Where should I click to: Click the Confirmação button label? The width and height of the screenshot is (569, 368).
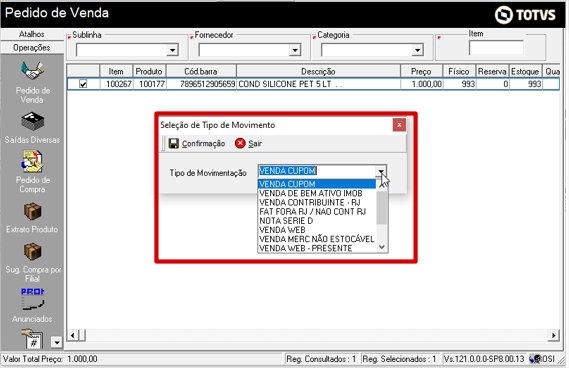tap(203, 144)
